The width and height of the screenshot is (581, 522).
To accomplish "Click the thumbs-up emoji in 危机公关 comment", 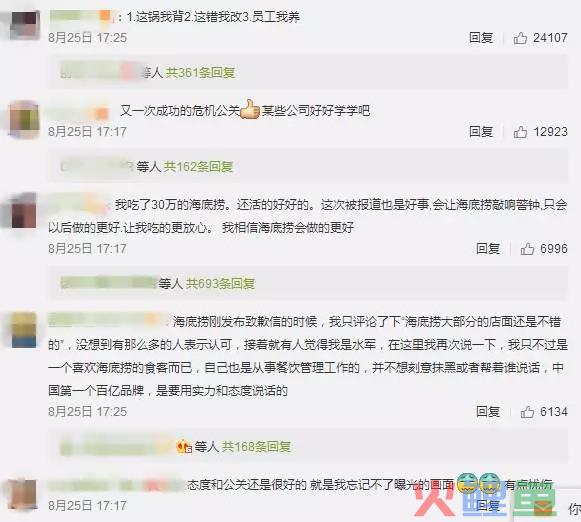I will pyautogui.click(x=250, y=109).
